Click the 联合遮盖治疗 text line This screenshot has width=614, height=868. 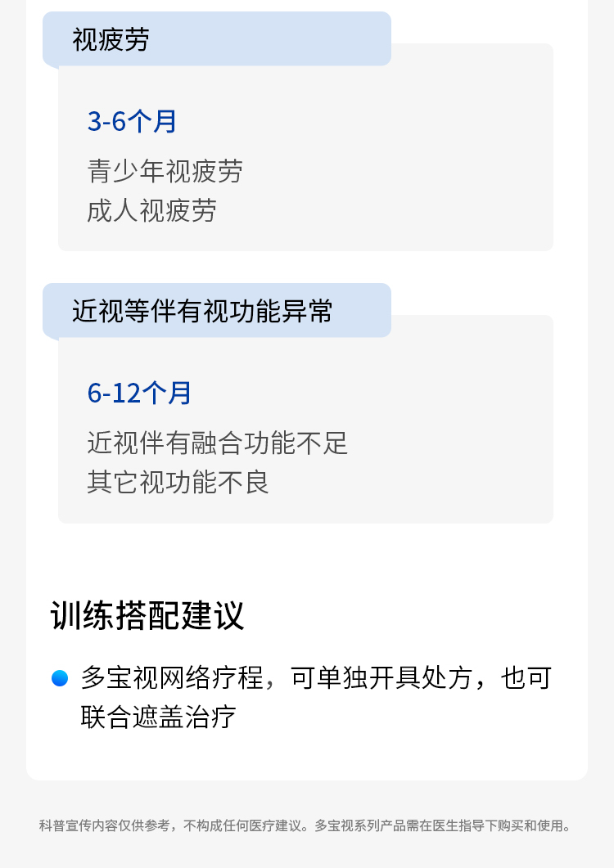159,717
